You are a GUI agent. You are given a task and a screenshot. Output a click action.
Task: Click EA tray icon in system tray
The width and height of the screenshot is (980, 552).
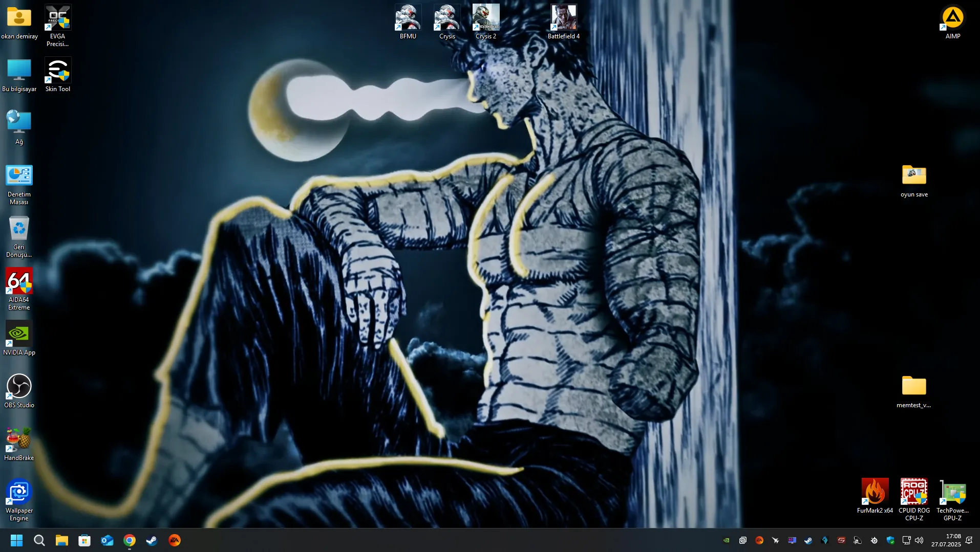coord(759,540)
